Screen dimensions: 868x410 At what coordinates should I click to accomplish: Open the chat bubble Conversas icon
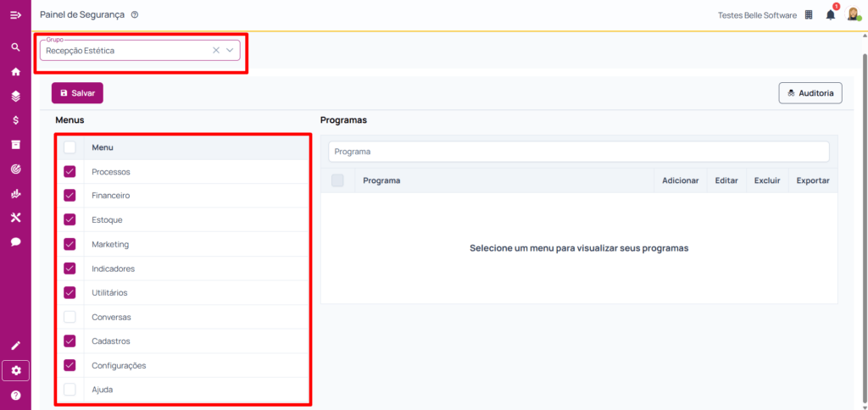[x=15, y=241]
